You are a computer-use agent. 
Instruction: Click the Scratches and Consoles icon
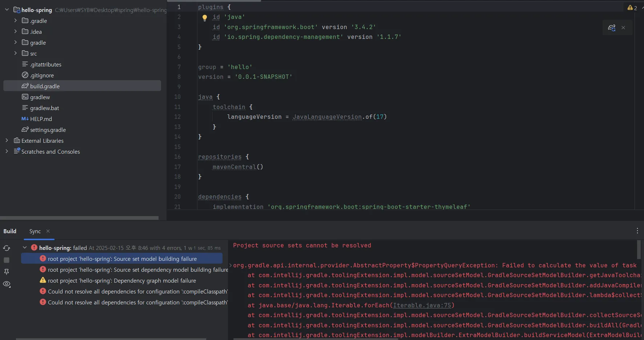17,151
